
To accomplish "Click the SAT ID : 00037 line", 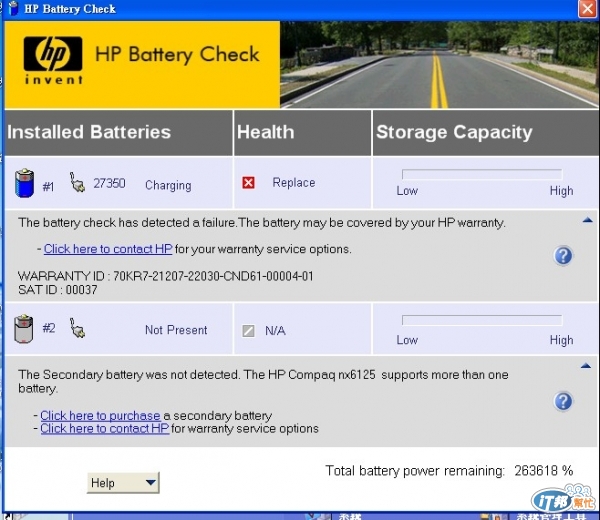I will click(x=57, y=290).
